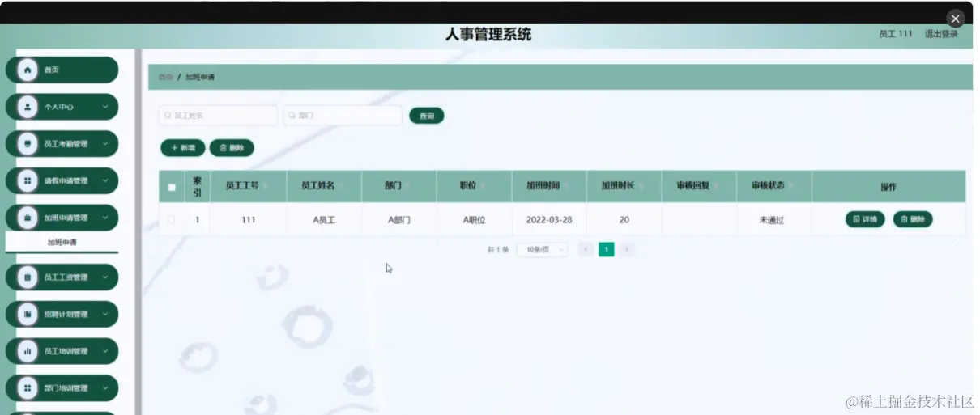Click the 删除 button above the table
Viewport: 980px width, 415px height.
point(232,148)
